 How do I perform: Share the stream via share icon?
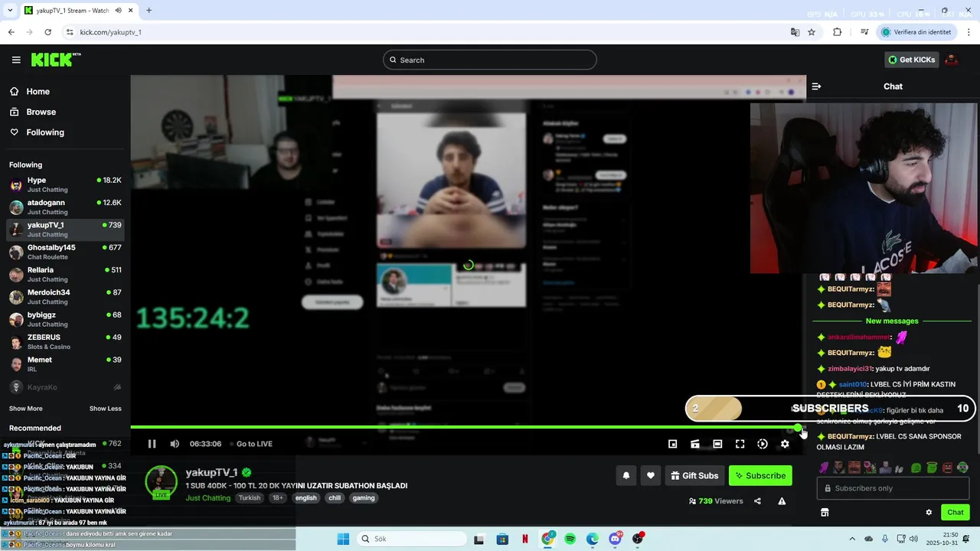click(x=757, y=501)
